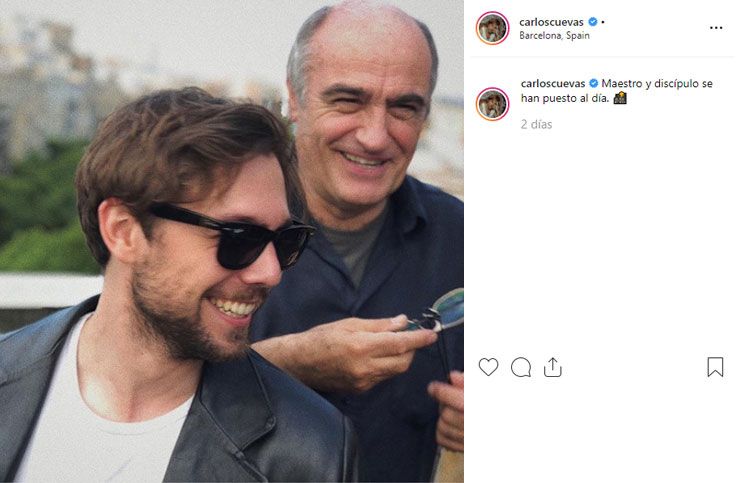Open comments with the speech bubble icon
This screenshot has height=483, width=745.
(521, 367)
